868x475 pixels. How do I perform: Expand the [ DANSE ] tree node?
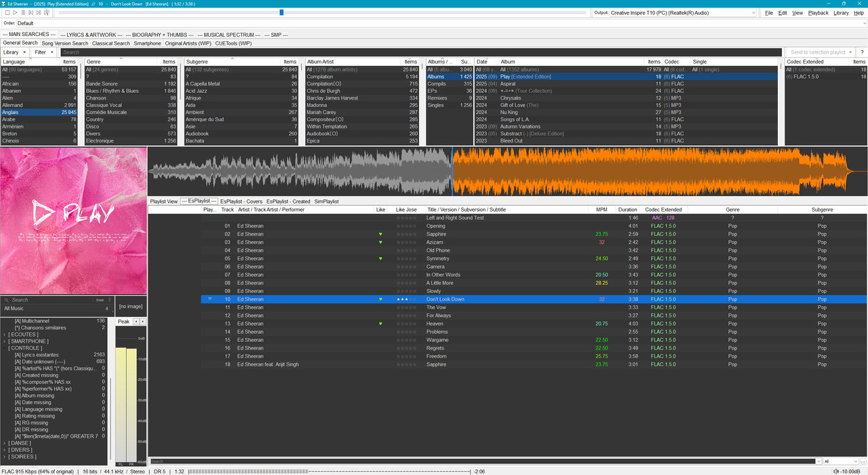coord(5,443)
